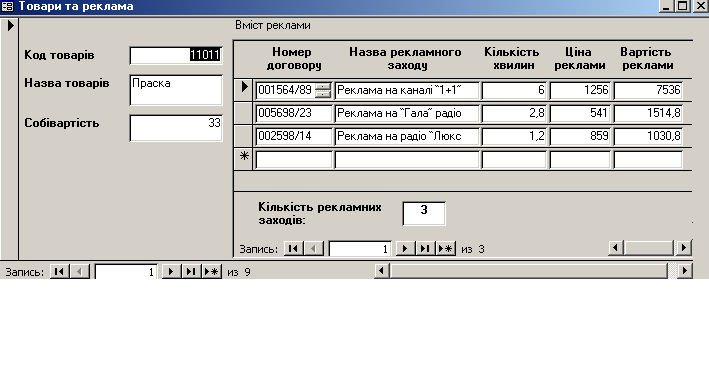This screenshot has height=384, width=709.
Task: Click main form horizontal scrollbar left arrow
Action: click(x=381, y=270)
